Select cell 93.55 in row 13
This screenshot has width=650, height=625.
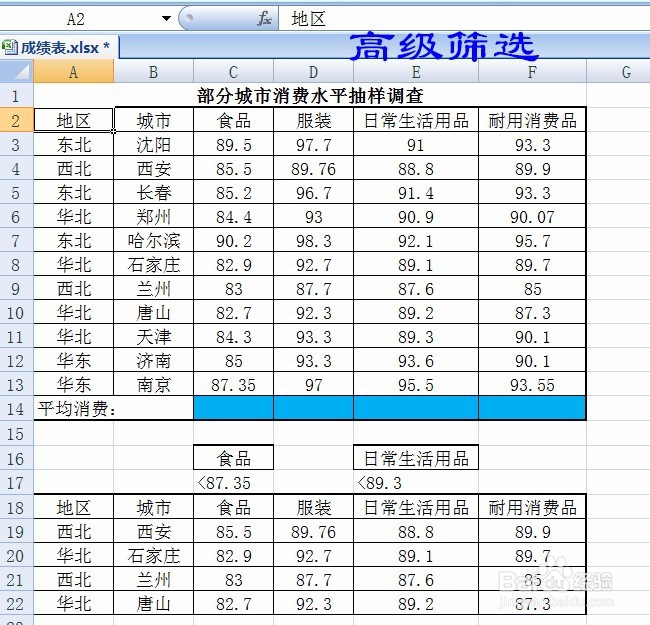tap(532, 385)
